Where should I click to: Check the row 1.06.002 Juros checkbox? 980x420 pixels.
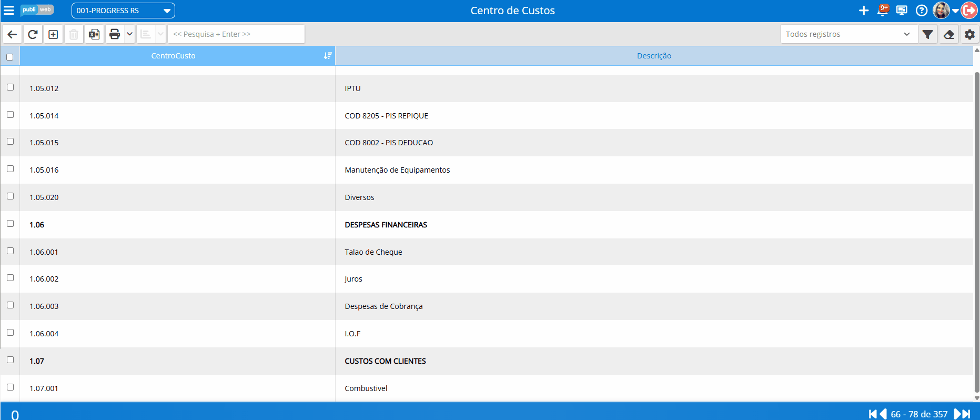coord(10,278)
